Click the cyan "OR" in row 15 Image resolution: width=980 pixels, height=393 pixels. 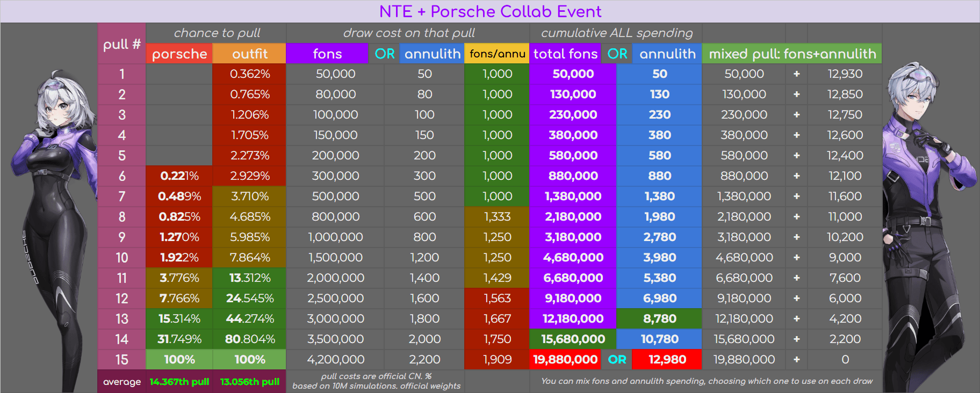point(617,360)
